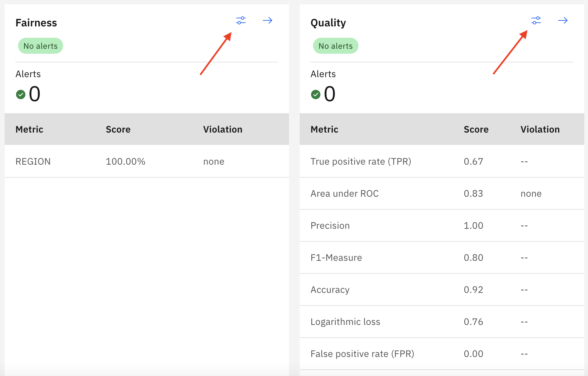Select the Precision metric row
This screenshot has height=376, width=588.
click(442, 225)
